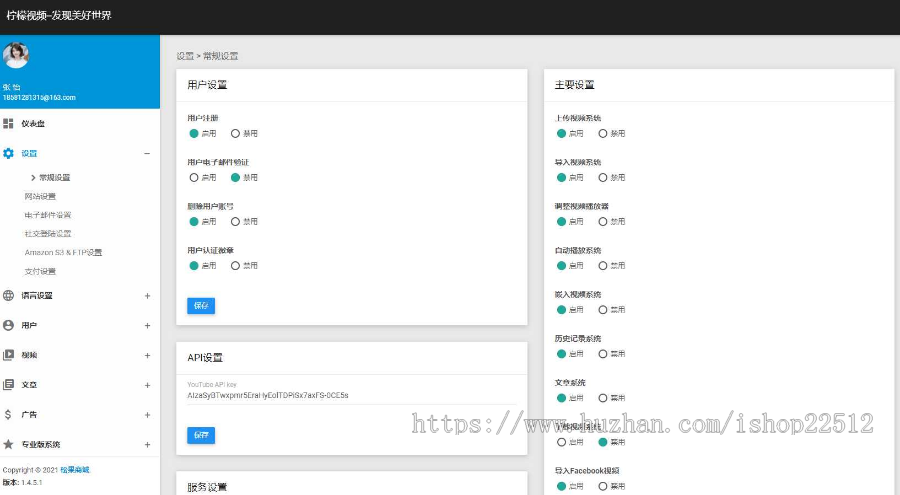This screenshot has width=900, height=495.
Task: Select 禁用 for 调整视频播放器
Action: click(603, 222)
